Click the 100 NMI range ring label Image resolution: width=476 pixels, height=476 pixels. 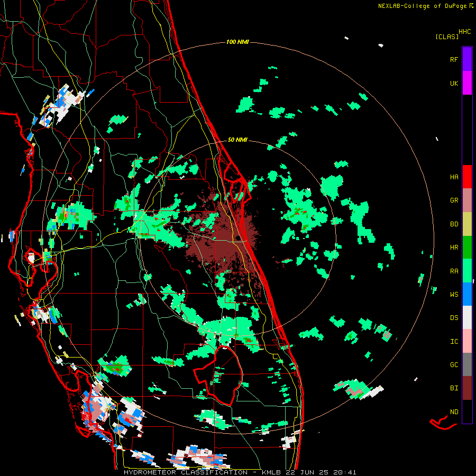pos(237,42)
